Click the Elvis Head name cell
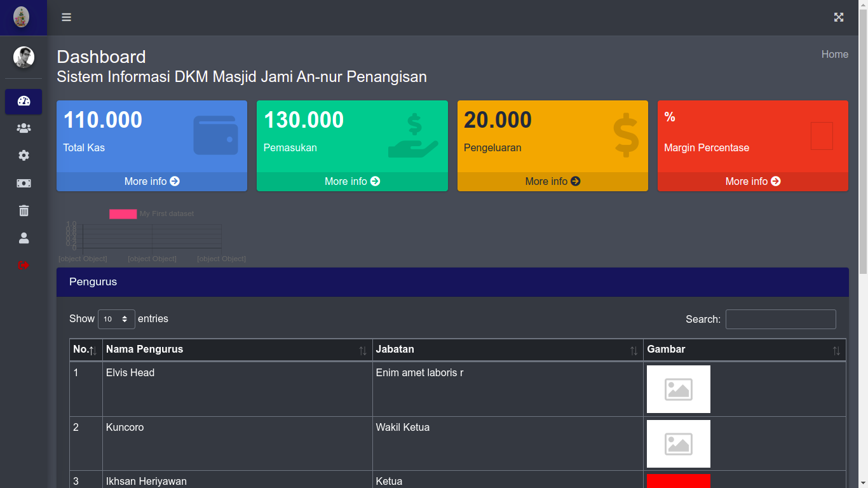Screen dimensions: 868x488 pyautogui.click(x=238, y=389)
